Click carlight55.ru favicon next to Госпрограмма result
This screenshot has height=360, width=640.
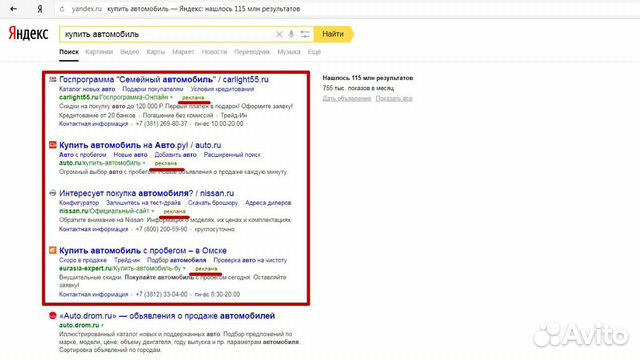(53, 79)
